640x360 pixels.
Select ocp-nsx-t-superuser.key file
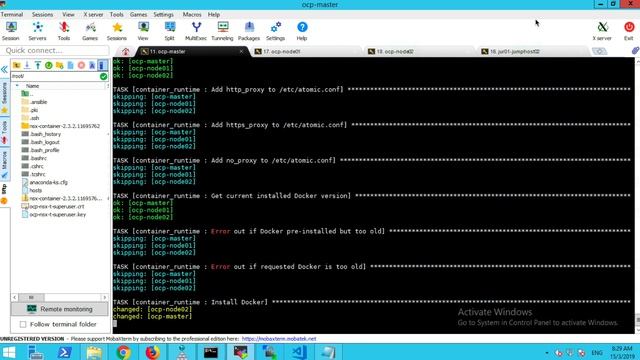pyautogui.click(x=53, y=215)
